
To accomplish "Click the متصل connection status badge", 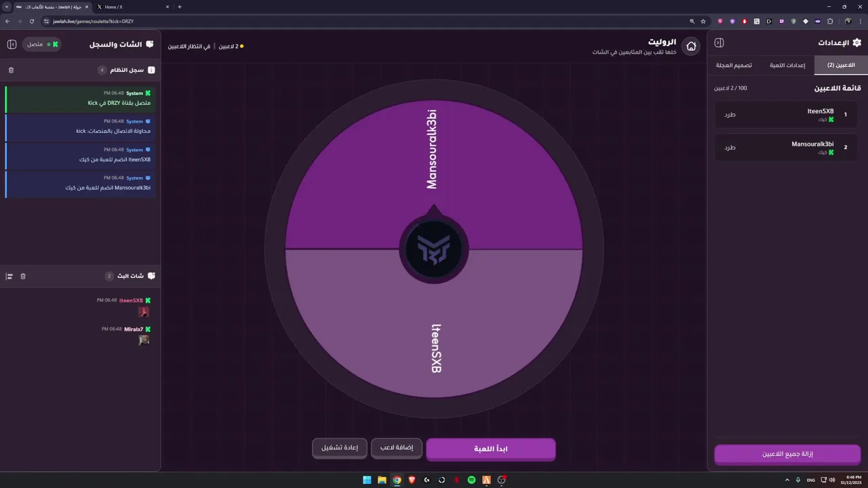I will click(x=41, y=44).
